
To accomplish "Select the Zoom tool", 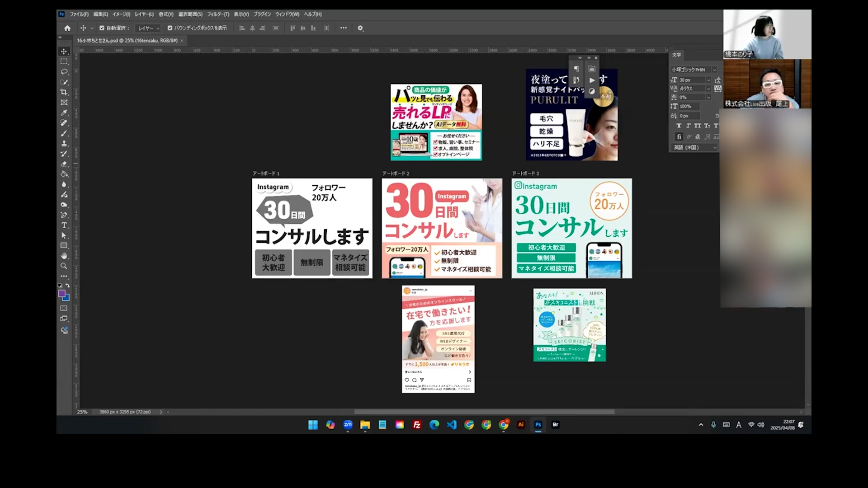I will pos(64,266).
